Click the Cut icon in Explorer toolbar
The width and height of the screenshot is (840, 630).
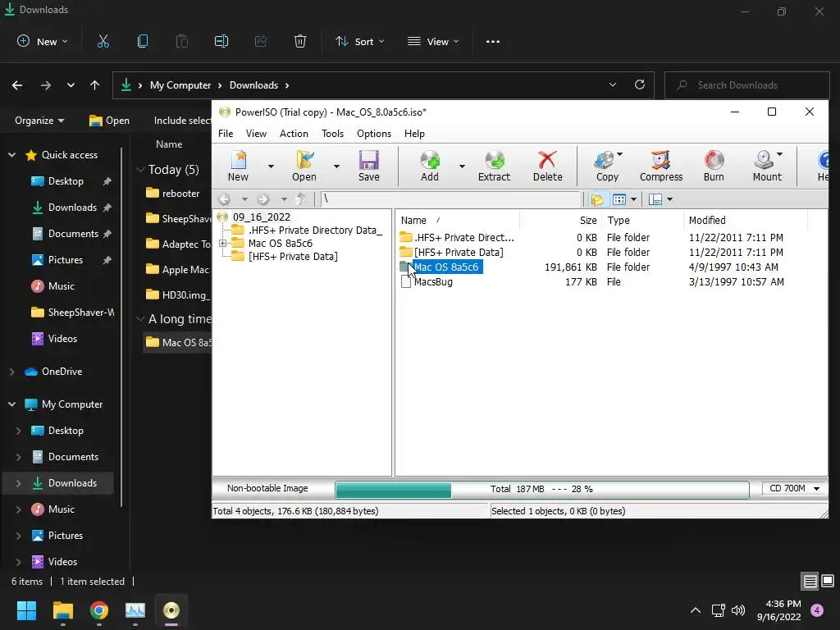(103, 41)
